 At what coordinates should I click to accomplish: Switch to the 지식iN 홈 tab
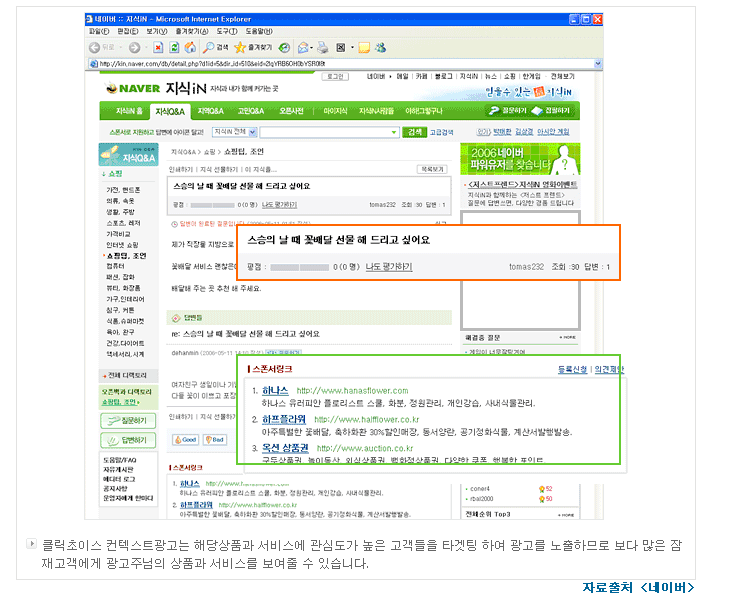coord(129,111)
